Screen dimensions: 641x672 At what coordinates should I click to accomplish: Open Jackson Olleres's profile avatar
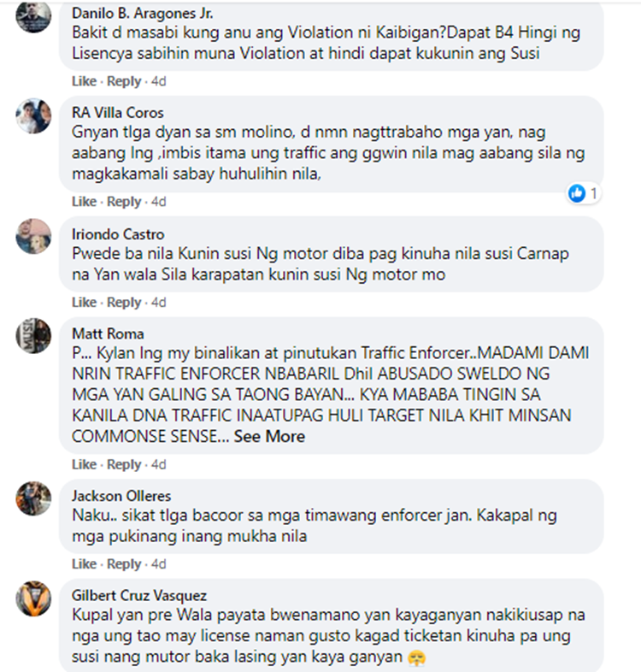click(x=33, y=498)
